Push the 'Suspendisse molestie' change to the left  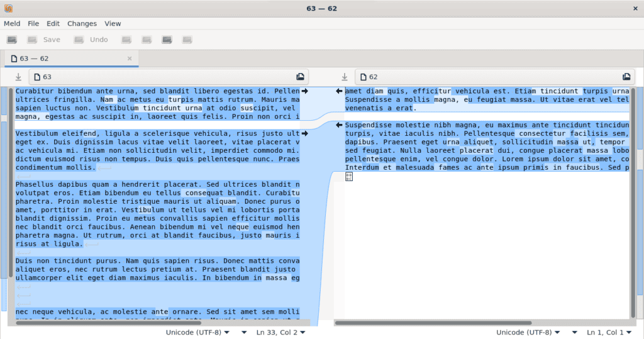coord(339,125)
